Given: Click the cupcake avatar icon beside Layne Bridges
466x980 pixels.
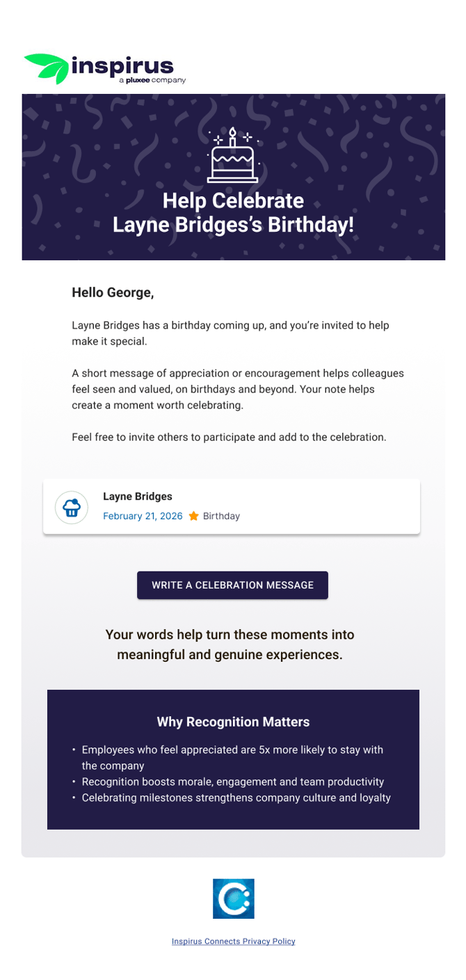Looking at the screenshot, I should [x=72, y=507].
